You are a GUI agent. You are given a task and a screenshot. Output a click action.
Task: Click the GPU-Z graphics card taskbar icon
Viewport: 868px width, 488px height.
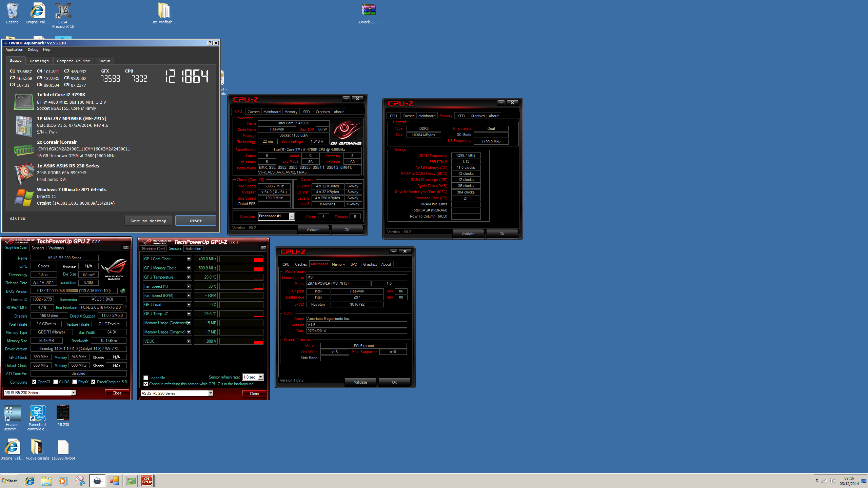click(x=131, y=481)
